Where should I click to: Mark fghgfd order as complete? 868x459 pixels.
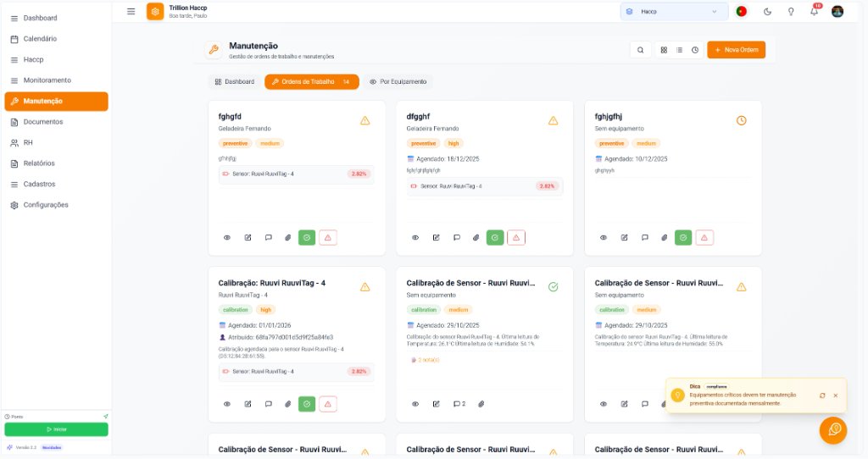pos(307,238)
